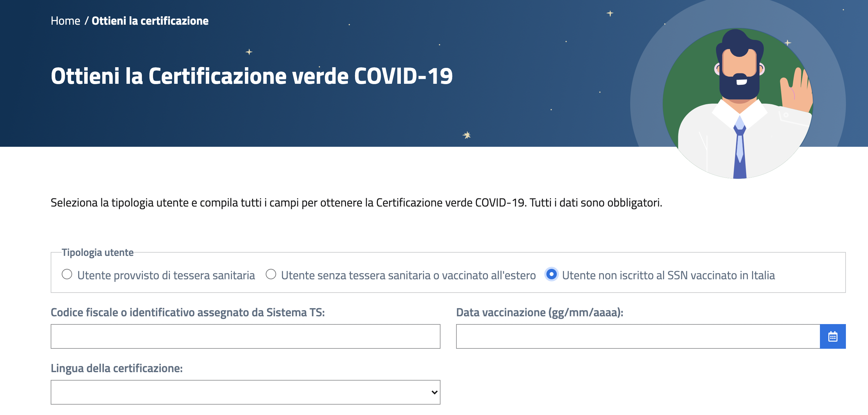Click 'Ottieni la certificazione' breadcrumb item
Viewport: 868px width, 415px height.
click(150, 21)
